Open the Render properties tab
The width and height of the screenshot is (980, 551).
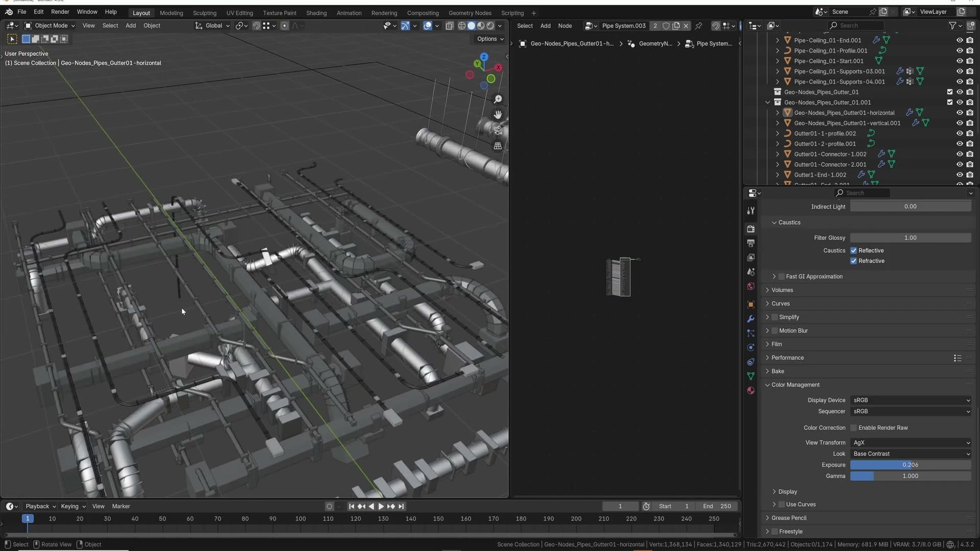(x=751, y=229)
